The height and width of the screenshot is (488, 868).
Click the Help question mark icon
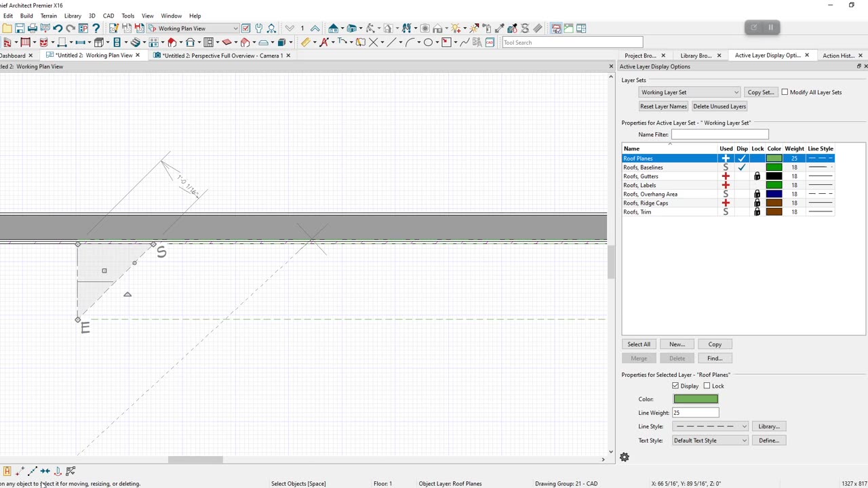(96, 28)
